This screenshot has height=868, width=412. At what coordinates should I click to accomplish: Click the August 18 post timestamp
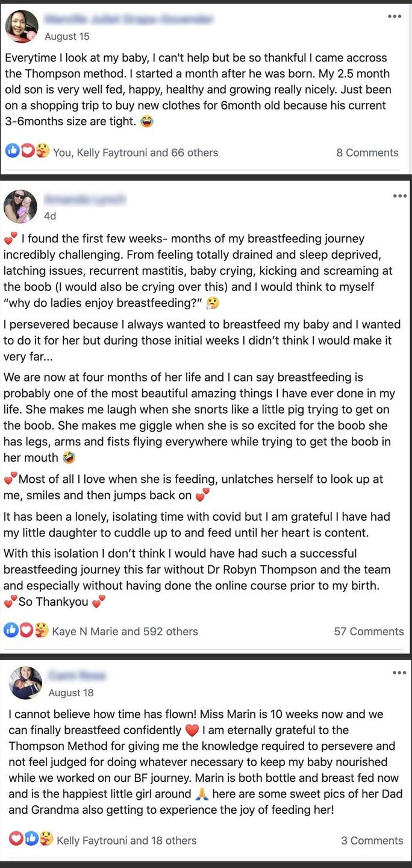click(71, 693)
